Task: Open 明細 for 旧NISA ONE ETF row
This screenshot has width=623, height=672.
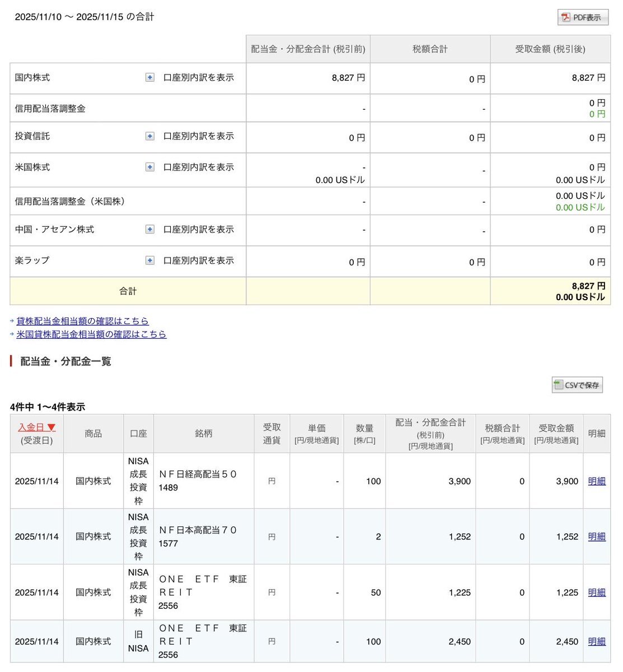Action: pos(597,642)
